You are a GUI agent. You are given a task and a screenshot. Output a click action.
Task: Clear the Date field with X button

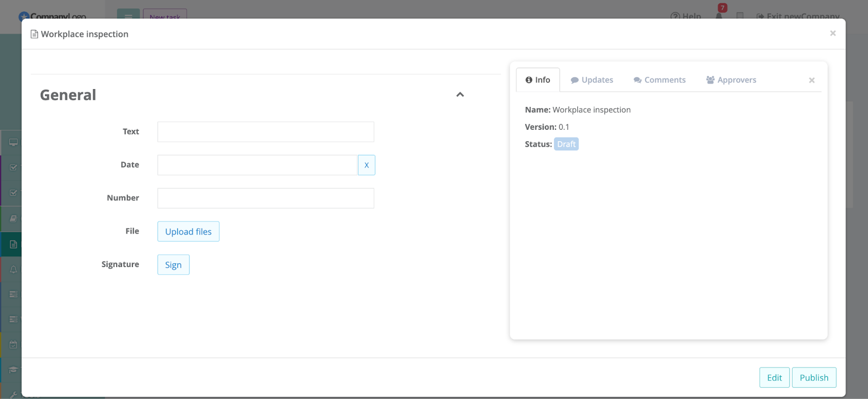tap(367, 165)
